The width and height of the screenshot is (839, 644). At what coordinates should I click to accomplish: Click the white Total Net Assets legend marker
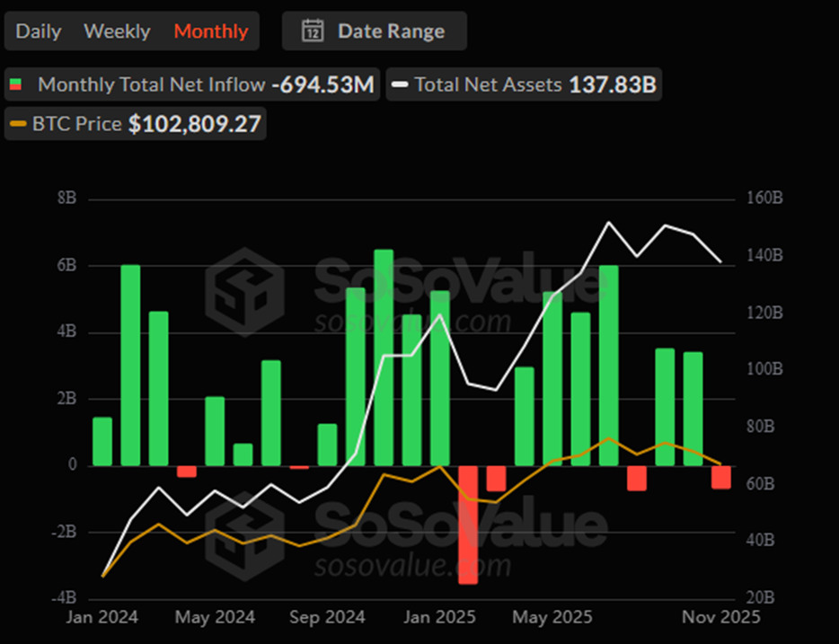click(x=400, y=85)
